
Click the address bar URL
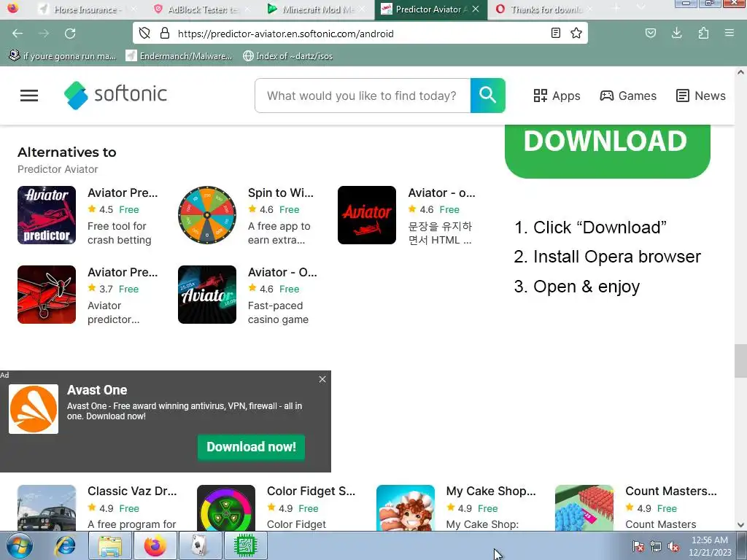coord(286,34)
